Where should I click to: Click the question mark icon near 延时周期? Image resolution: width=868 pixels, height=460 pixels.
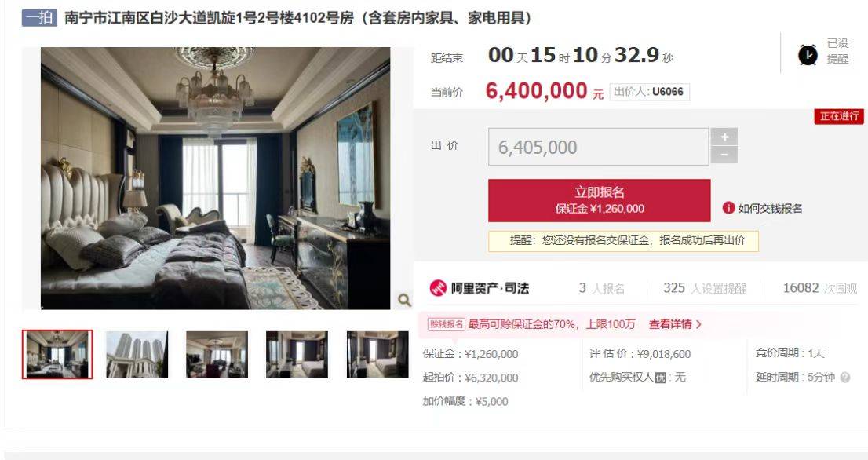[x=844, y=378]
